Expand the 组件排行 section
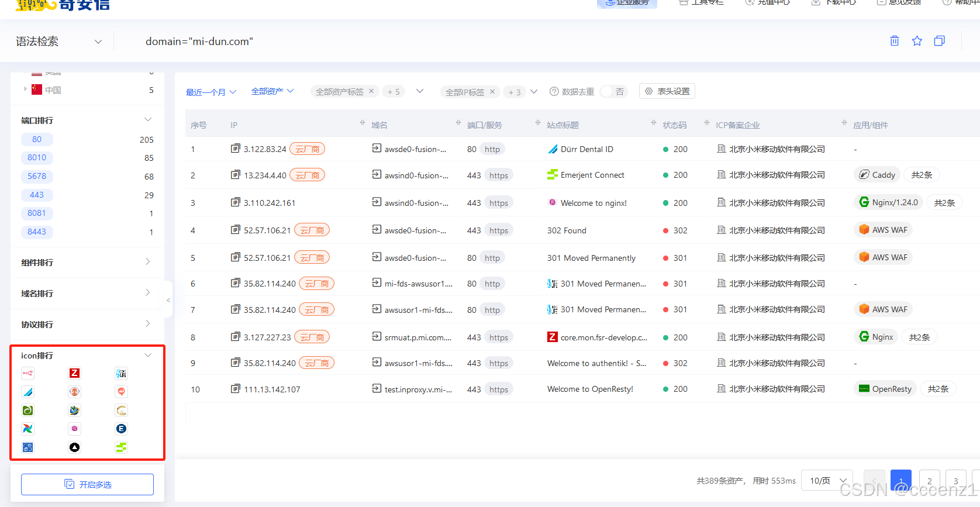Image resolution: width=980 pixels, height=507 pixels. (x=148, y=262)
